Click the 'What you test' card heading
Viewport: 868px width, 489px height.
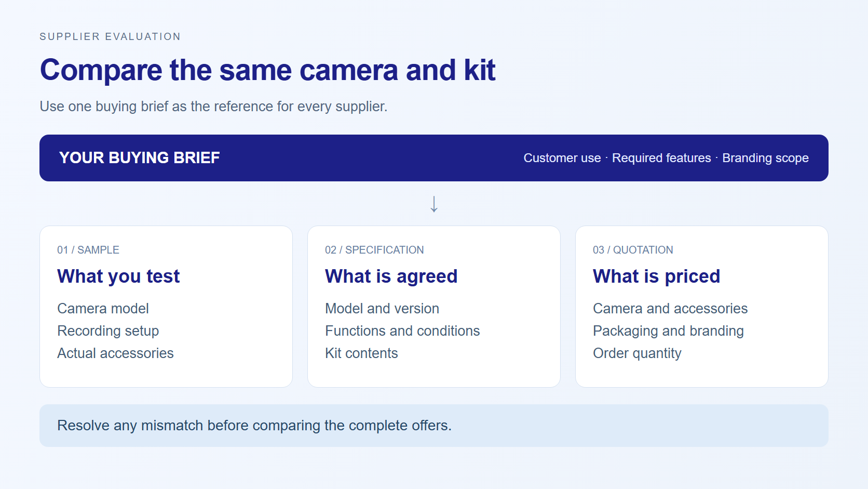click(118, 276)
